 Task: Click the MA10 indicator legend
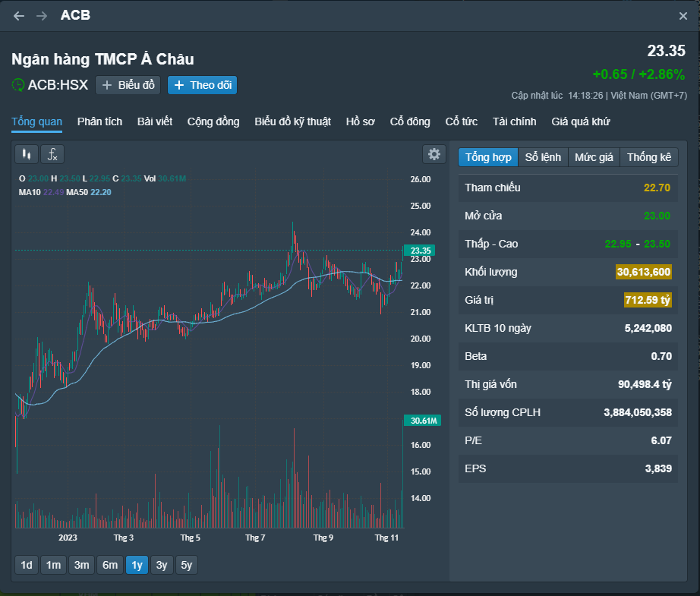click(41, 192)
